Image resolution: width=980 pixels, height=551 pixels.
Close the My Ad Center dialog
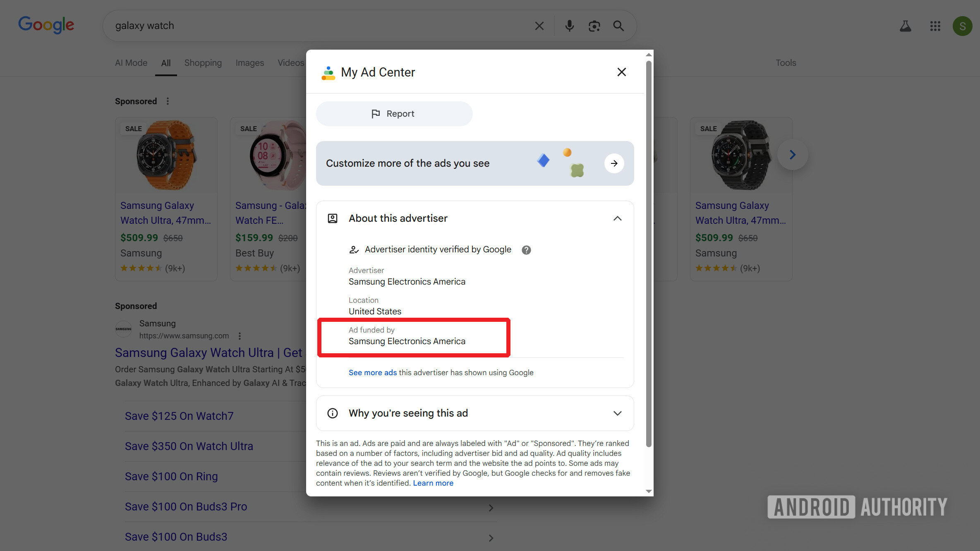coord(621,72)
